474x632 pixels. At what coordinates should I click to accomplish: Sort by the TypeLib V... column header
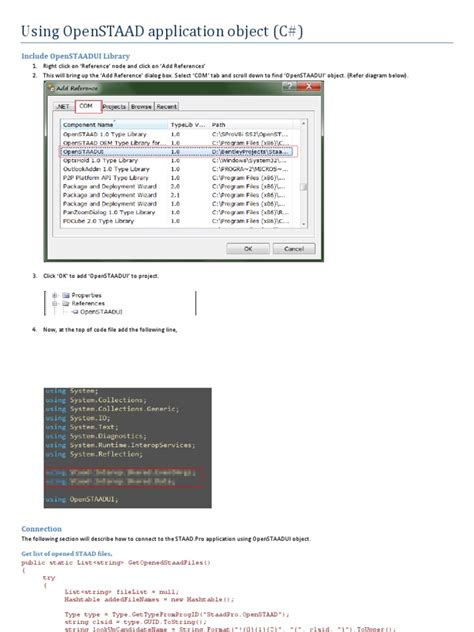coord(188,125)
